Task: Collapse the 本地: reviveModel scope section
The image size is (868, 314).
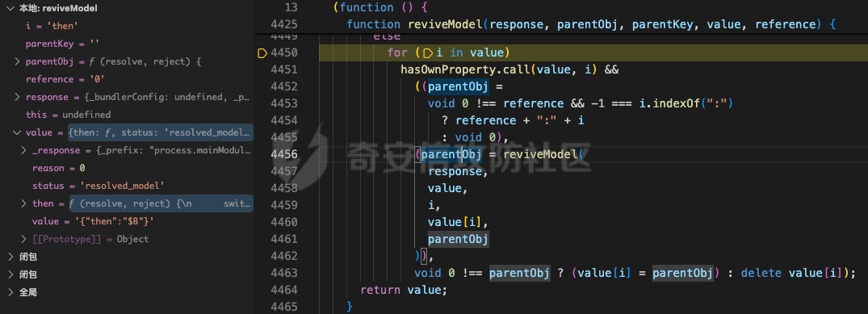Action: (10, 8)
